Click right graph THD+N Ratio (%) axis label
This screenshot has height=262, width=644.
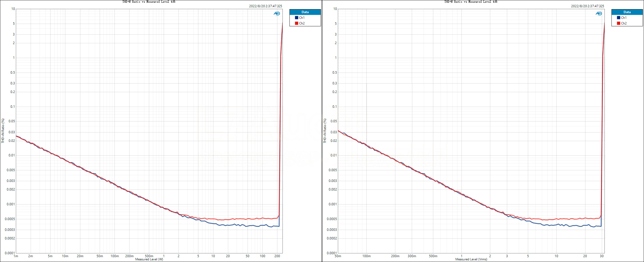325,131
